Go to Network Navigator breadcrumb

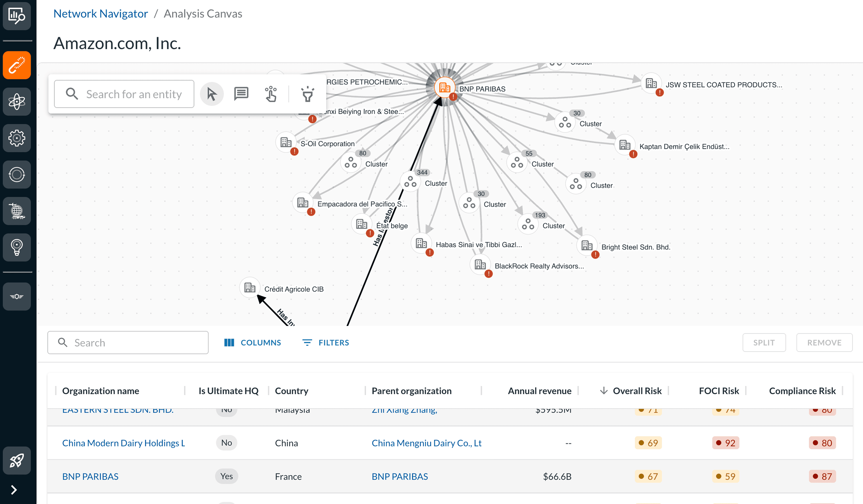pos(101,14)
